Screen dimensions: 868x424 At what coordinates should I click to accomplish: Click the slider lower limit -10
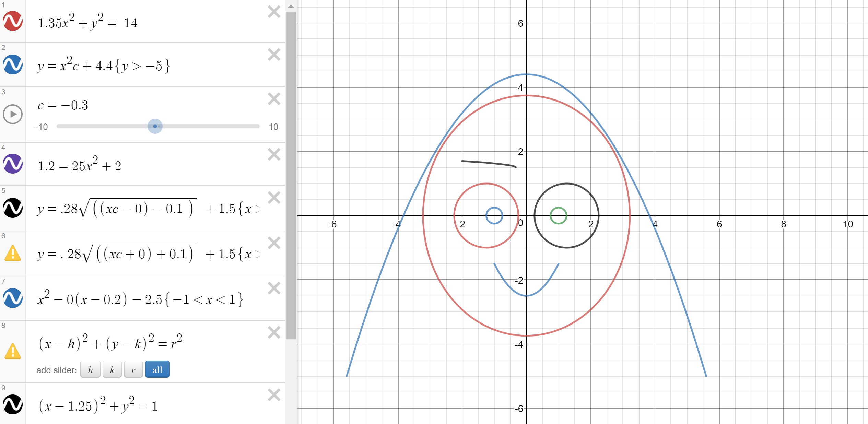pyautogui.click(x=40, y=127)
